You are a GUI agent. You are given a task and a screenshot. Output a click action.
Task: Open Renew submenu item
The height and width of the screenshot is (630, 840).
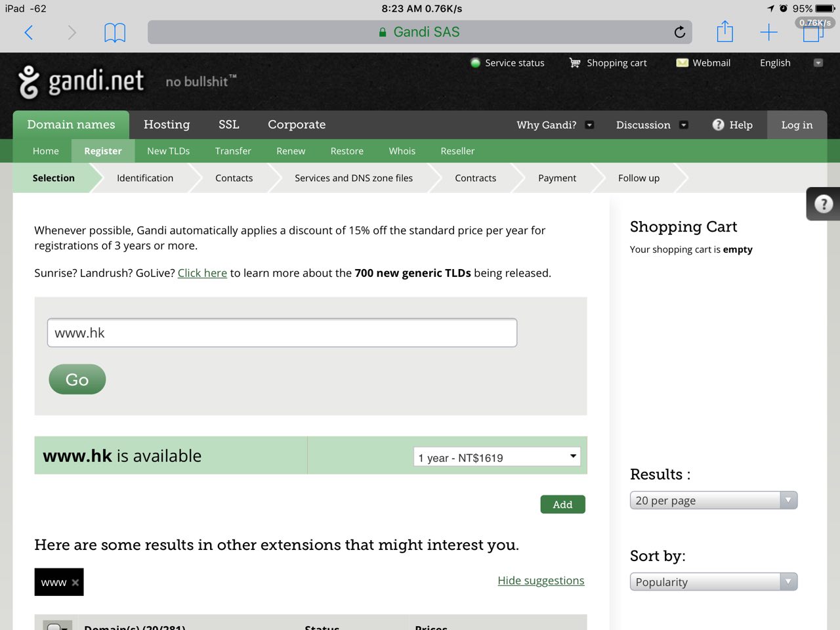click(291, 151)
